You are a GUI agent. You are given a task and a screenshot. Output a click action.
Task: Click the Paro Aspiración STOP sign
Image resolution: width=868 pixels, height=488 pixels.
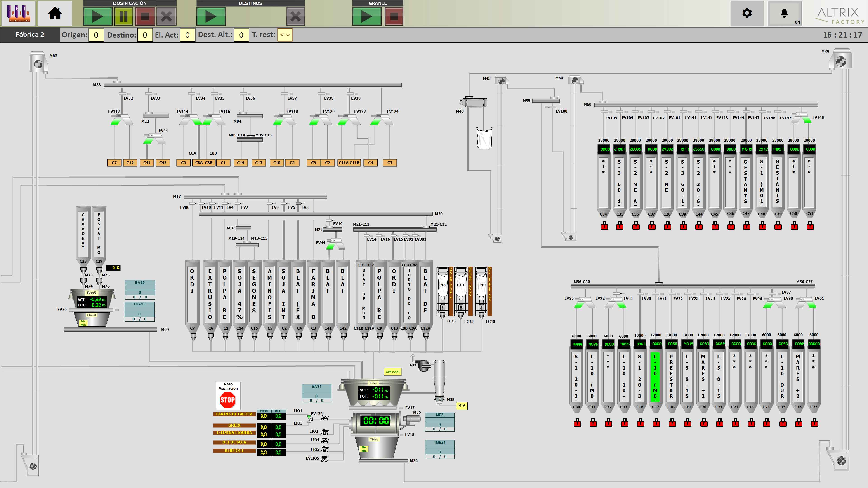(227, 400)
